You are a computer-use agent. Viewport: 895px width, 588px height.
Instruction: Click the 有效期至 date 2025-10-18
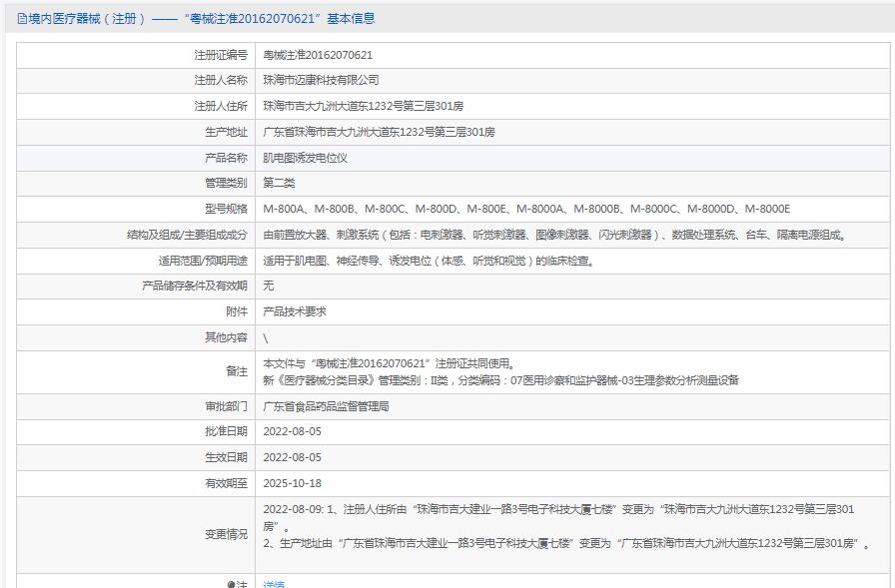tap(292, 483)
